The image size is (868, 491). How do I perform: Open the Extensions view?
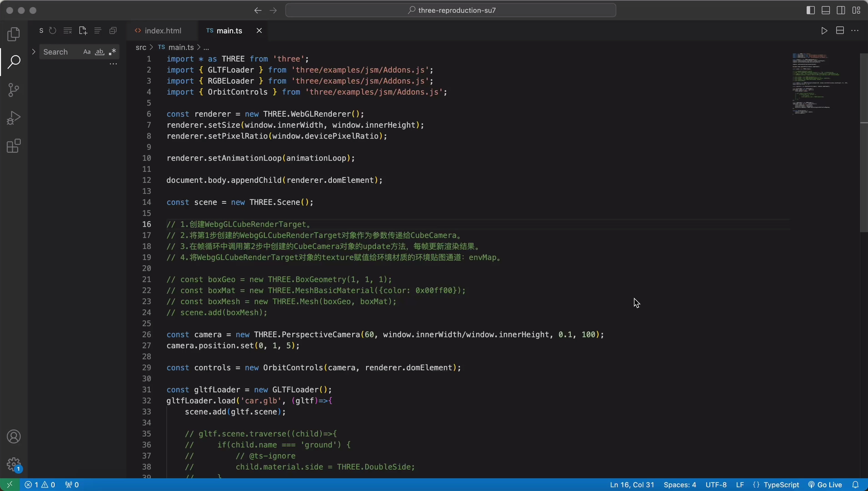(x=13, y=146)
